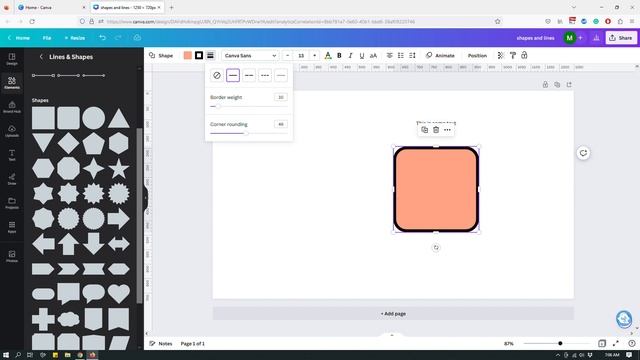Viewport: 640px width, 360px height.
Task: Open the Draw sidebar panel
Action: [x=12, y=179]
